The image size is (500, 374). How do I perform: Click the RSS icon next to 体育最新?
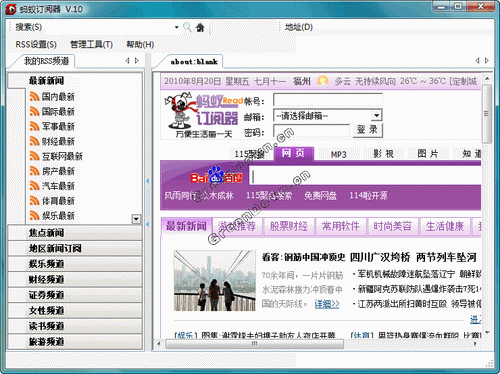click(35, 201)
